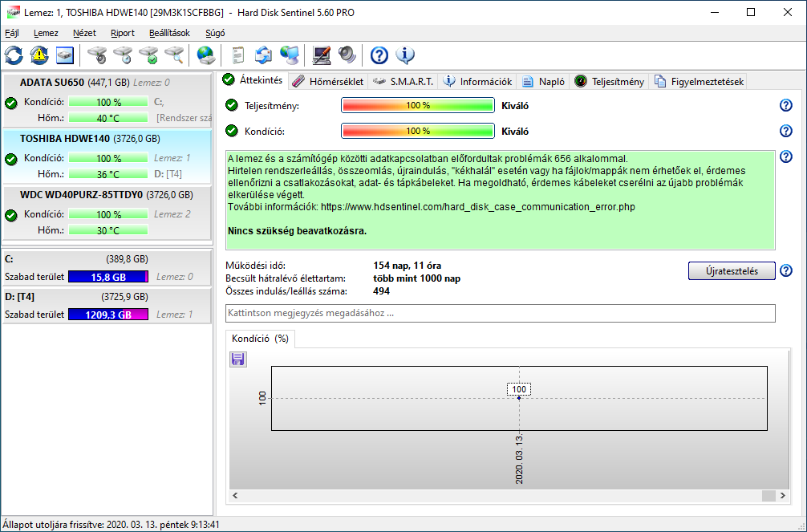807x532 pixels.
Task: Open the Beállítások menu
Action: click(x=169, y=33)
